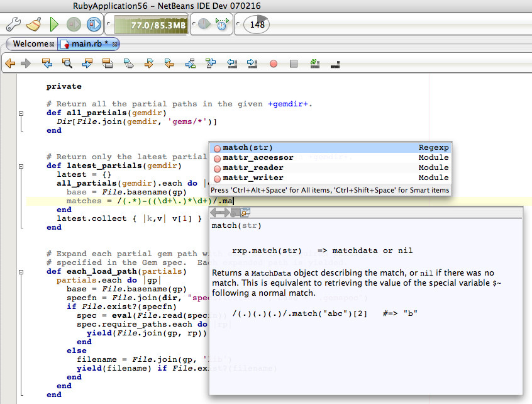The width and height of the screenshot is (532, 404).
Task: Go forward with grey right arrow
Action: pos(25,63)
